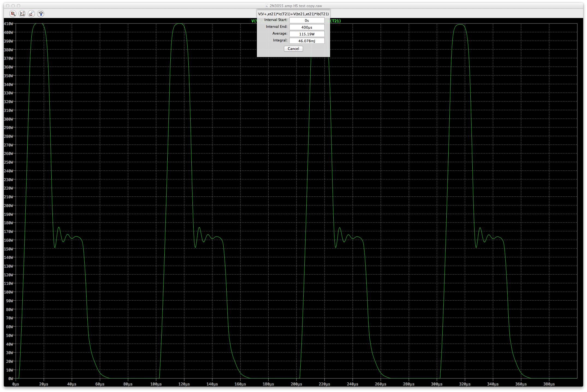Viewport: 587px width, 392px height.
Task: Click the 60µs time axis label
Action: point(100,384)
